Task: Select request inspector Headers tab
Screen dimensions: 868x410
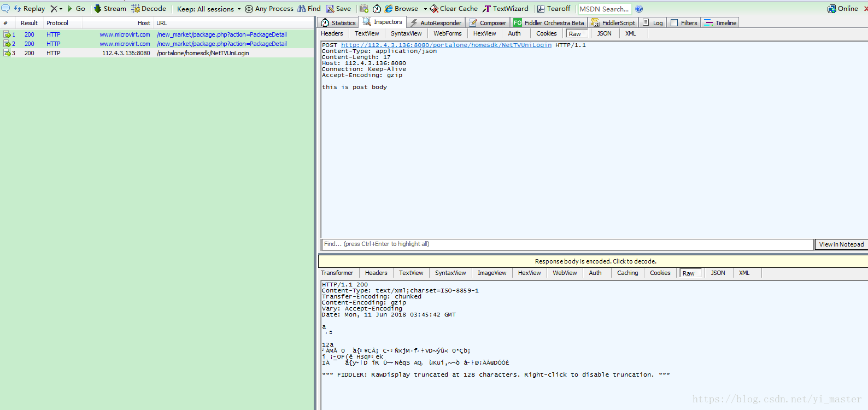Action: pos(332,33)
